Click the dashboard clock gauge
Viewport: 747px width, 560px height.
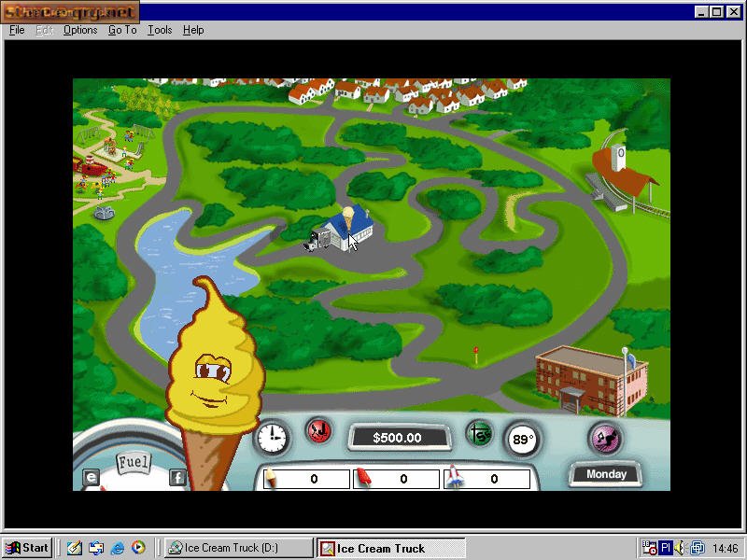(273, 438)
